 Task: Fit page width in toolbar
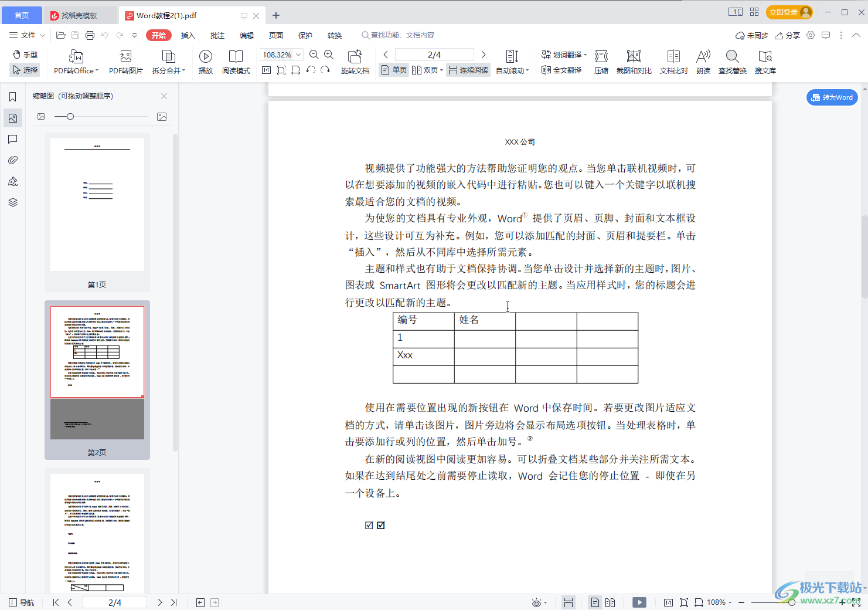pyautogui.click(x=296, y=70)
